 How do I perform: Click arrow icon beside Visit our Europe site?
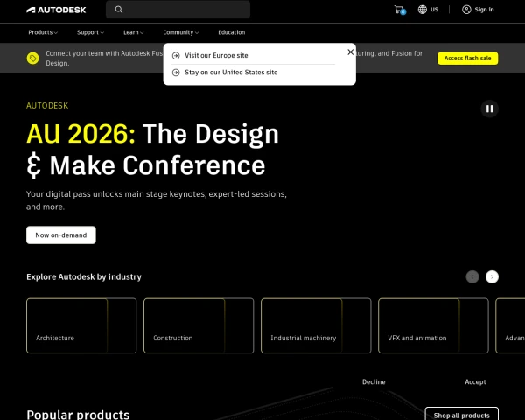[x=176, y=56]
